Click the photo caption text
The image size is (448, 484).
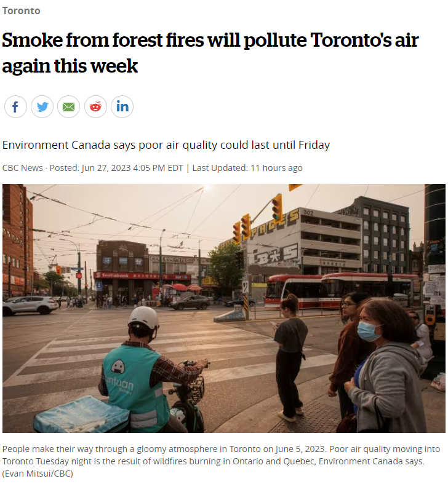(x=221, y=455)
